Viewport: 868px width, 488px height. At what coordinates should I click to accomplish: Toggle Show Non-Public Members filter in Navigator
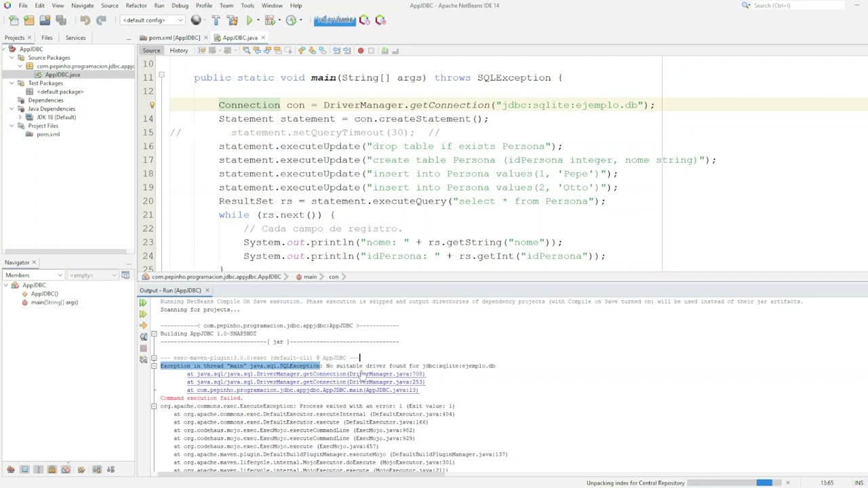52,470
